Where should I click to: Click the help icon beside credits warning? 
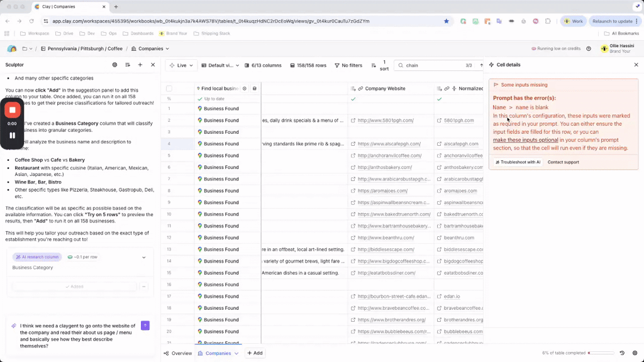pyautogui.click(x=589, y=48)
